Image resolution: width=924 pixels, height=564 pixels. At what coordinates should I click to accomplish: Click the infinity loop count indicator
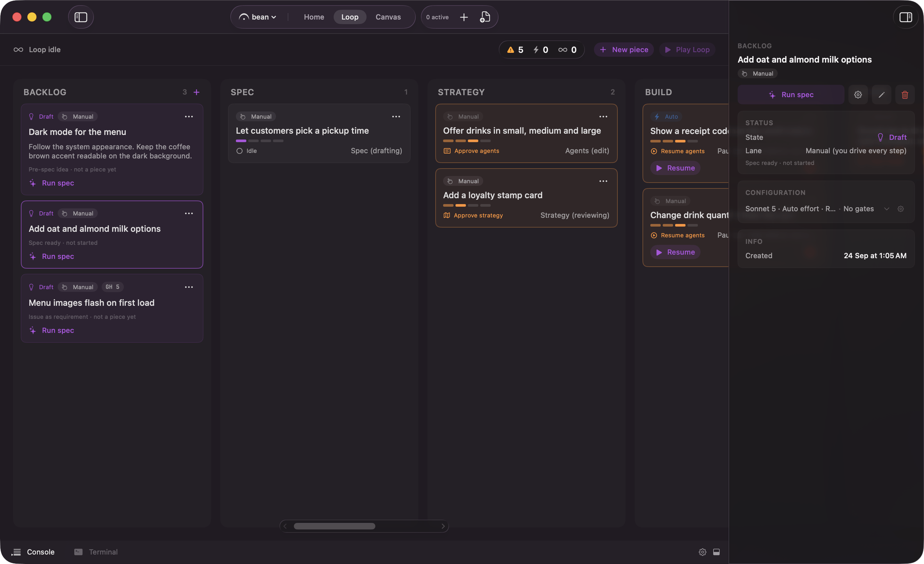tap(567, 50)
